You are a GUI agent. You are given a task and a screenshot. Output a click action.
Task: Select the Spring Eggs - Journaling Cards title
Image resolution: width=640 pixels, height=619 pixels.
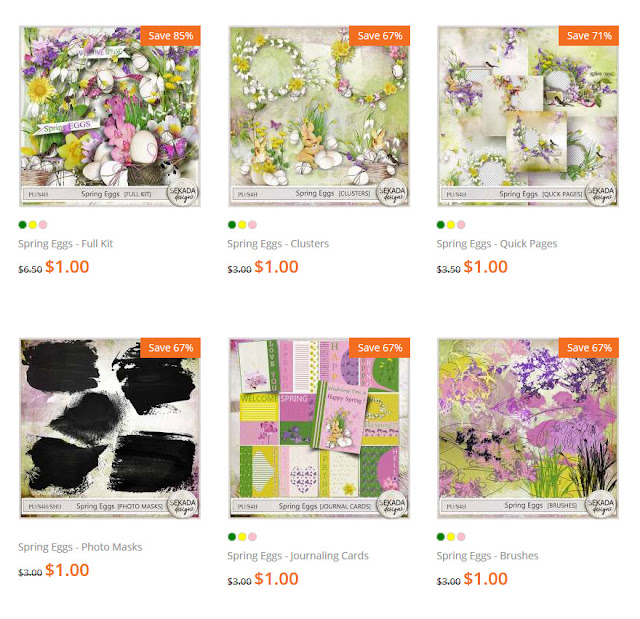[298, 556]
